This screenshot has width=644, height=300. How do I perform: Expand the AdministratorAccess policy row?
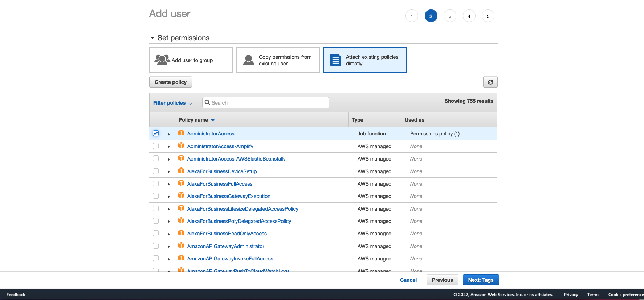point(168,134)
